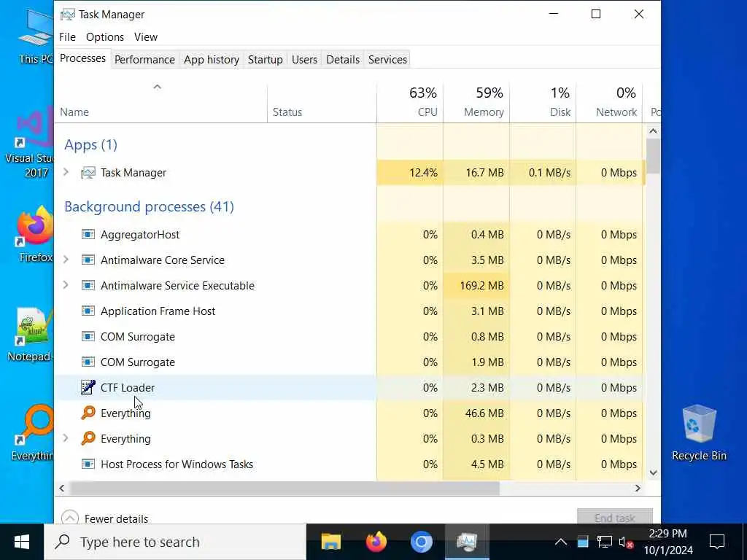Screen dimensions: 747x560
Task: Sort processes by CPU usage column
Action: pos(410,103)
